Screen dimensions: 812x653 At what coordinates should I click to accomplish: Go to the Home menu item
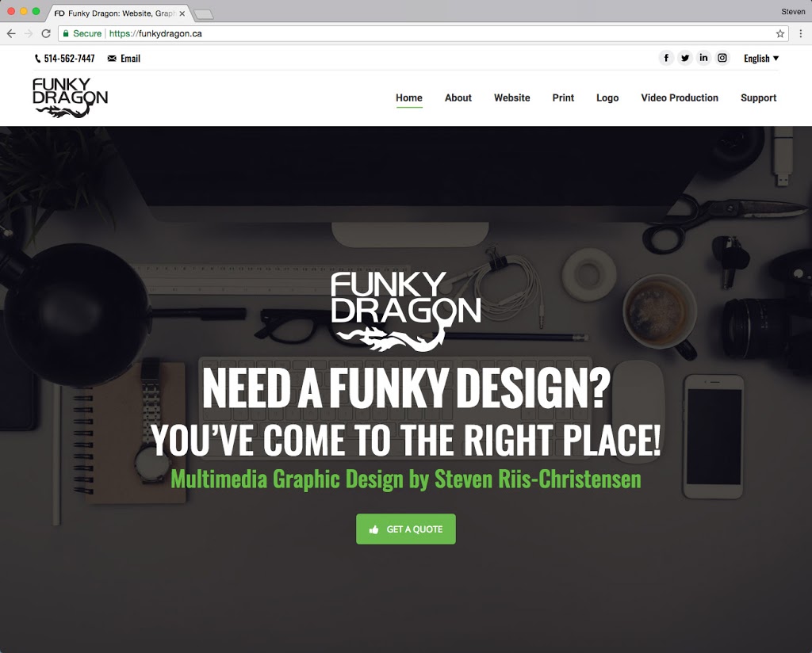tap(409, 97)
